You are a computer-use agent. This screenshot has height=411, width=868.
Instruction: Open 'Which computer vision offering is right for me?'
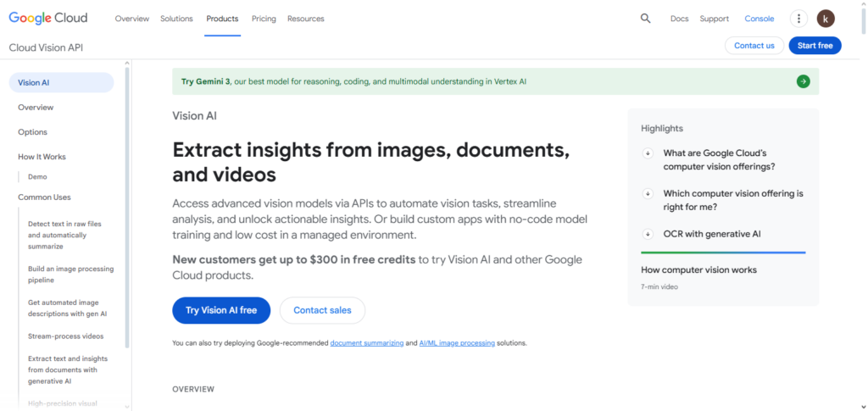733,200
